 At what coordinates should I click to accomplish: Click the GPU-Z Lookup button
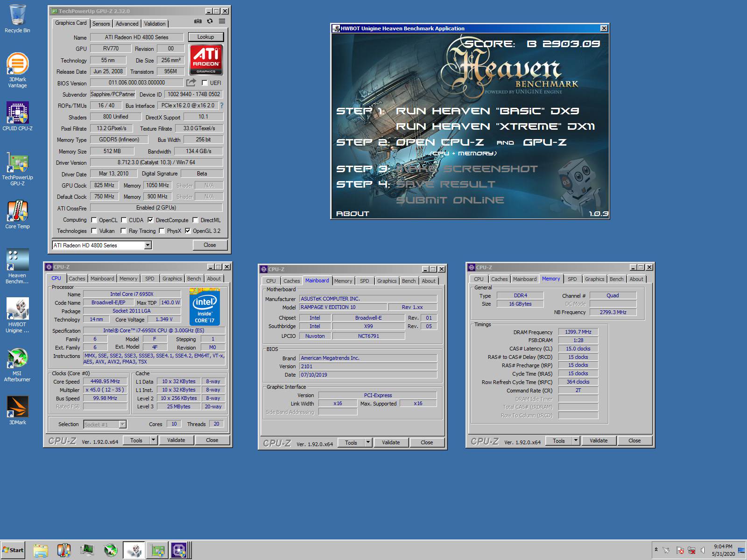[205, 37]
